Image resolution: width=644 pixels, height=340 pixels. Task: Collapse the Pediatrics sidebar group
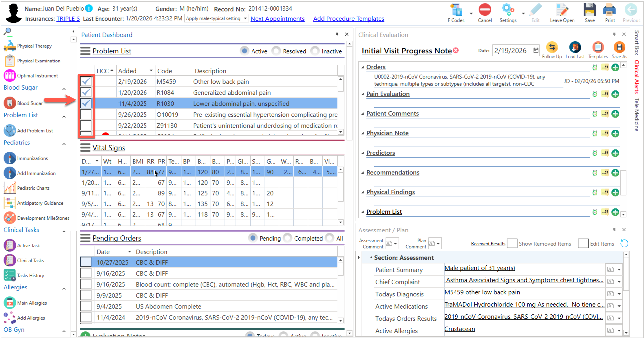[64, 144]
